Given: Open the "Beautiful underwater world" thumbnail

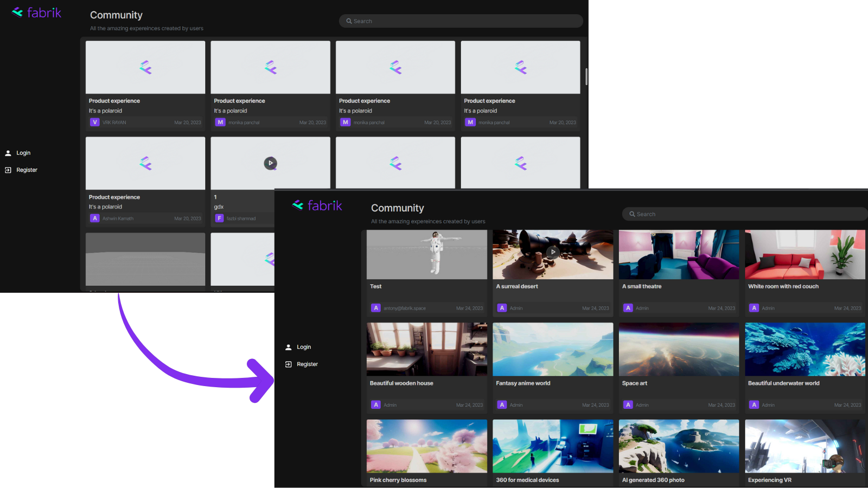Looking at the screenshot, I should (805, 349).
